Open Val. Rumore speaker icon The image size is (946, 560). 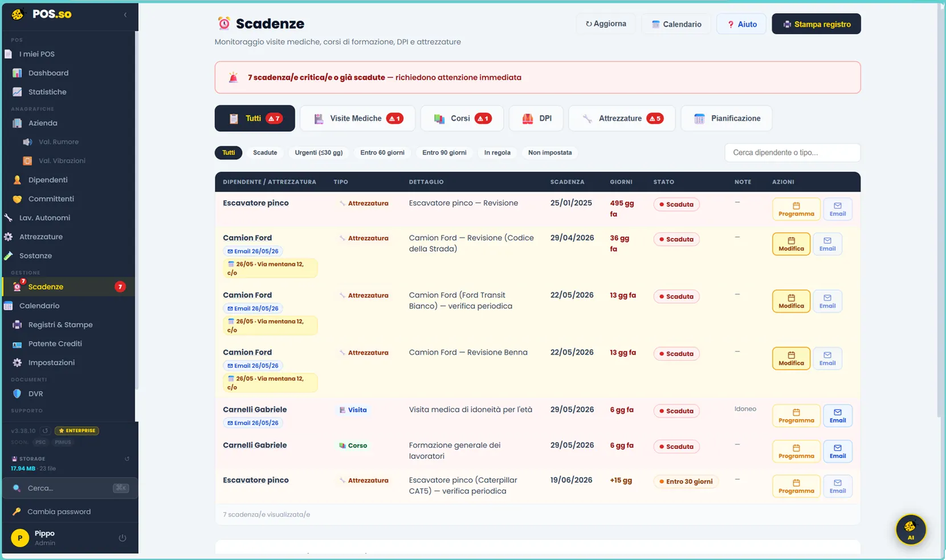(27, 142)
